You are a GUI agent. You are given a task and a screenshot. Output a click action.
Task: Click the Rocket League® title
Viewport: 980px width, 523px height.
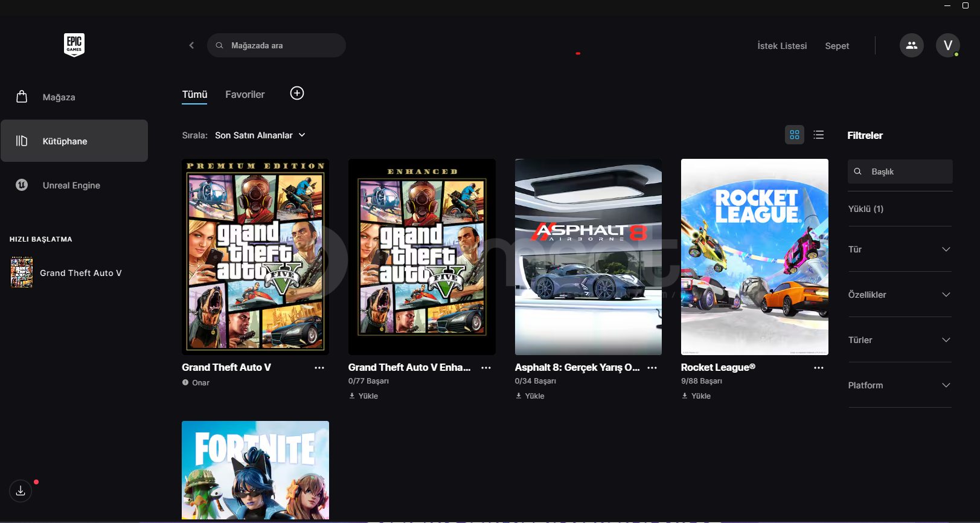(x=718, y=367)
